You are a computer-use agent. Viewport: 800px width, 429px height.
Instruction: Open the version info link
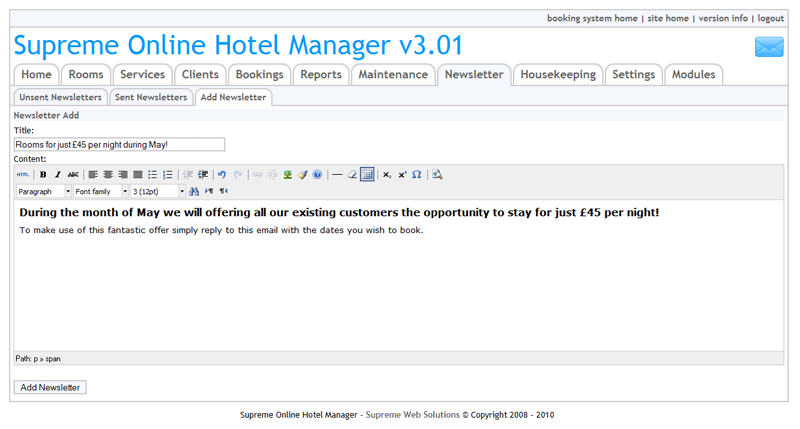pyautogui.click(x=723, y=18)
